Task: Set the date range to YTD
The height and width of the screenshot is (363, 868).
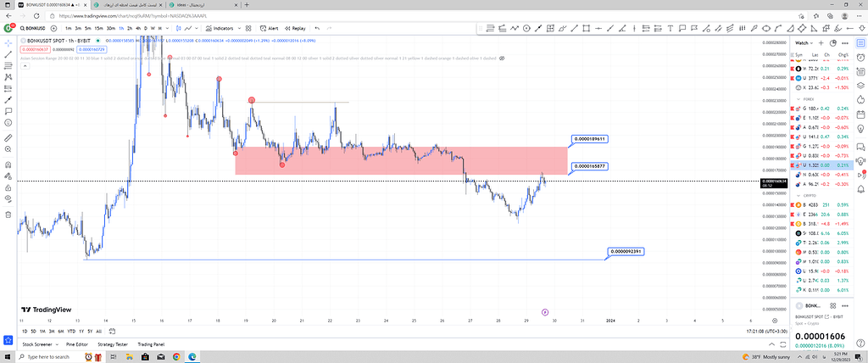Action: [70, 331]
